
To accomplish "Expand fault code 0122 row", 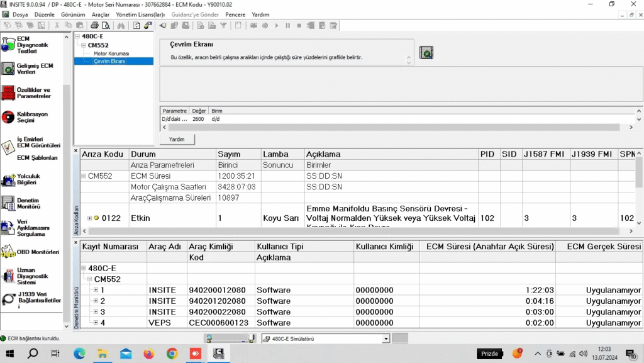I will 90,218.
